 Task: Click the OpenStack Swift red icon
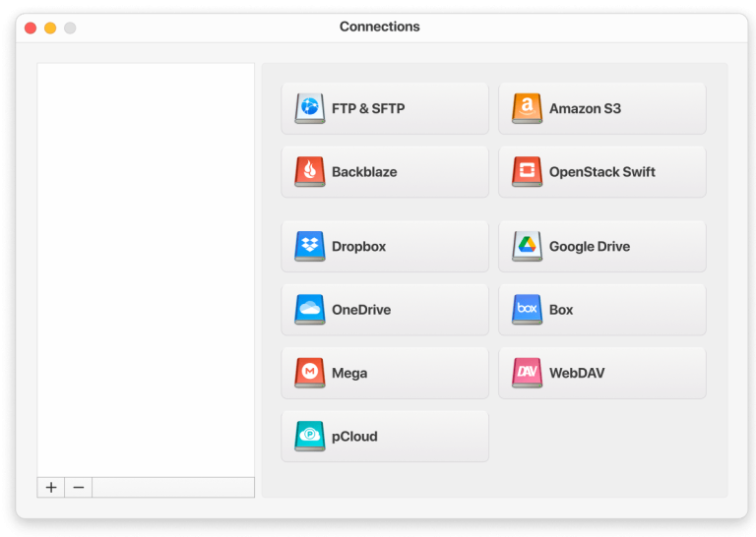click(x=528, y=172)
